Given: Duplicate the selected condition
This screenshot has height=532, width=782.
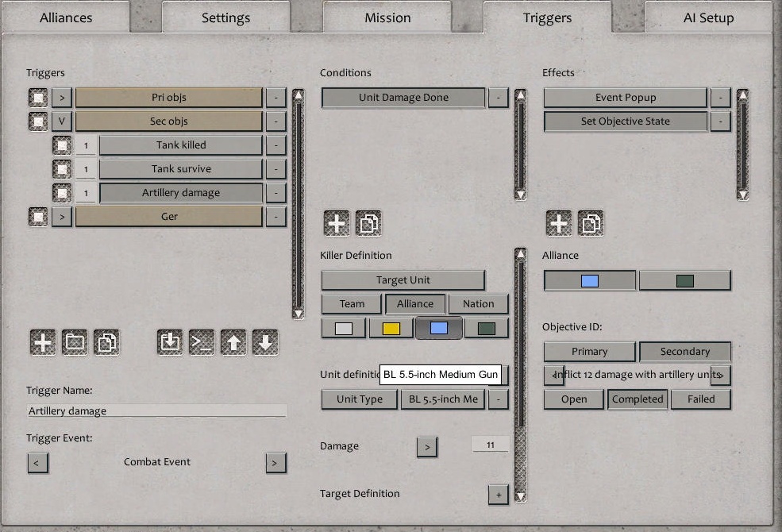Looking at the screenshot, I should coord(367,222).
